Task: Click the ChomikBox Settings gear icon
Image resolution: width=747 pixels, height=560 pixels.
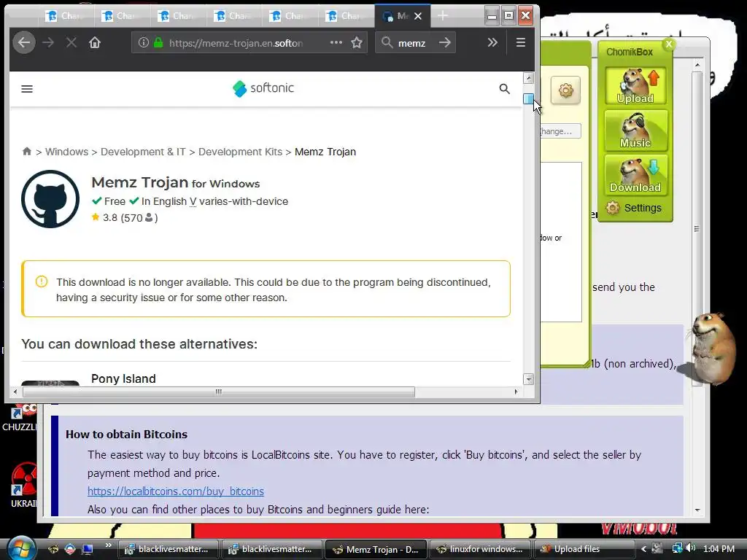Action: (x=613, y=208)
